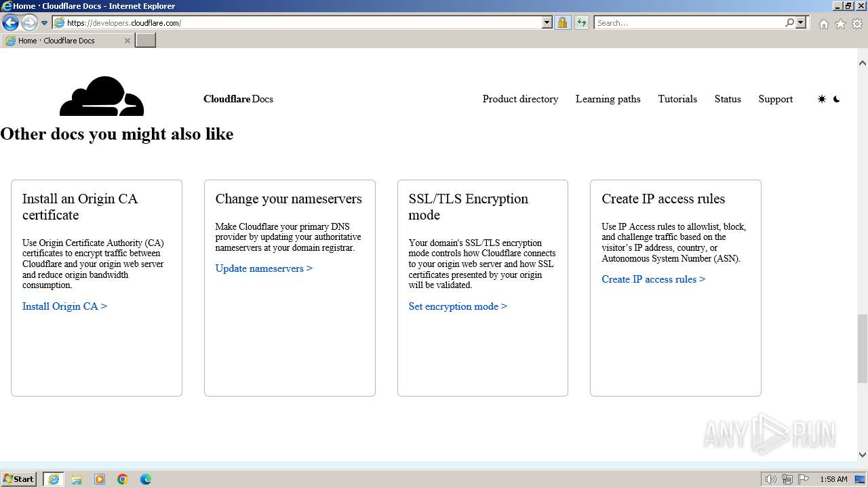
Task: Click the vertical scrollbar up arrow
Action: coord(863,63)
